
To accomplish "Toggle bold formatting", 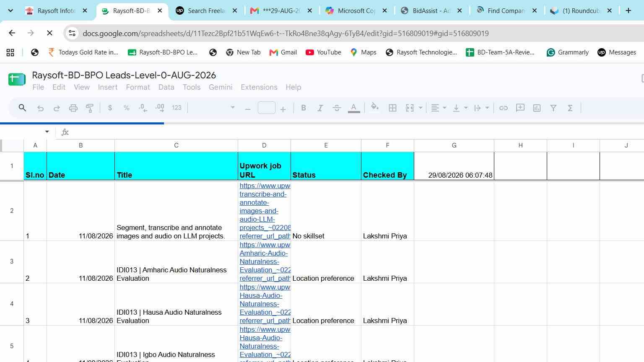I will (x=304, y=108).
